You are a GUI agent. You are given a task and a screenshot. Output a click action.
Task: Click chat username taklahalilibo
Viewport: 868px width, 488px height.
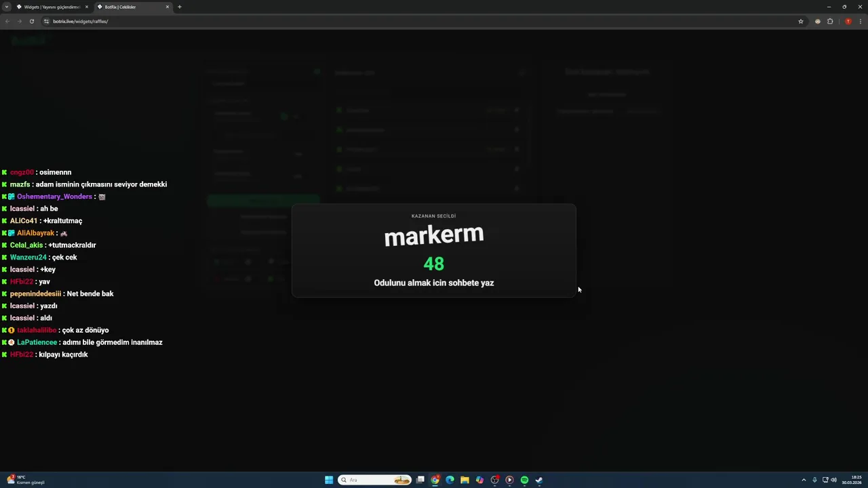pyautogui.click(x=37, y=330)
